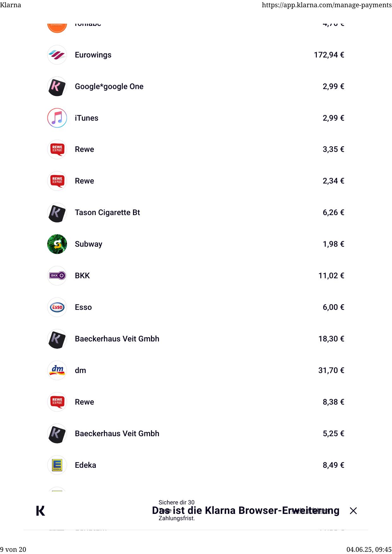Click the Rewe logo next to 2,34 €
Screen dimensions: 392x554
tap(57, 181)
